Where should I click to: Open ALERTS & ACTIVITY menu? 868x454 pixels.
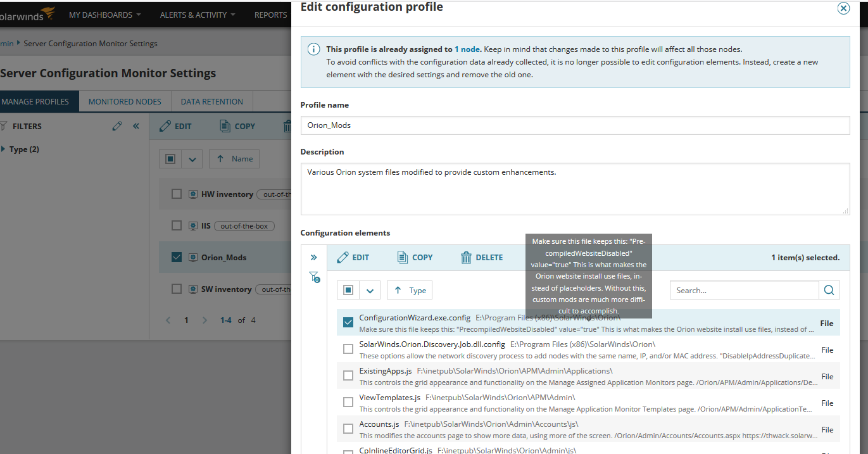198,15
